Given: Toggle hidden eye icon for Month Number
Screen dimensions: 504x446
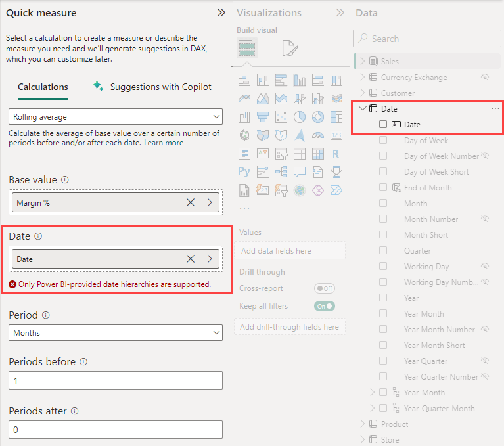Looking at the screenshot, I should tap(485, 219).
